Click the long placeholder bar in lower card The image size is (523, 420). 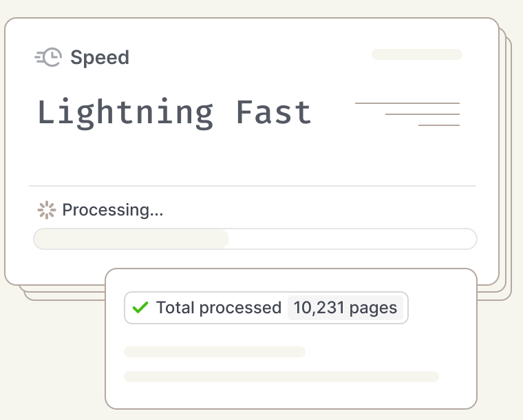[281, 377]
